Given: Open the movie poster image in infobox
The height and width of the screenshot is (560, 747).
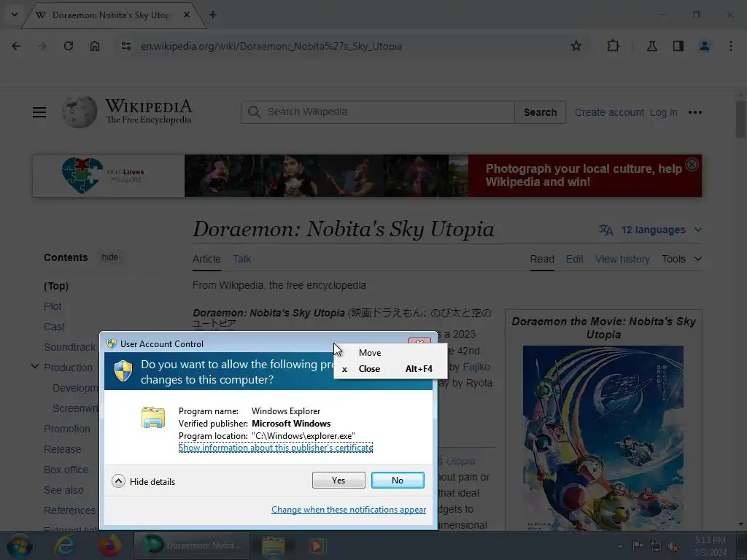Looking at the screenshot, I should click(603, 437).
